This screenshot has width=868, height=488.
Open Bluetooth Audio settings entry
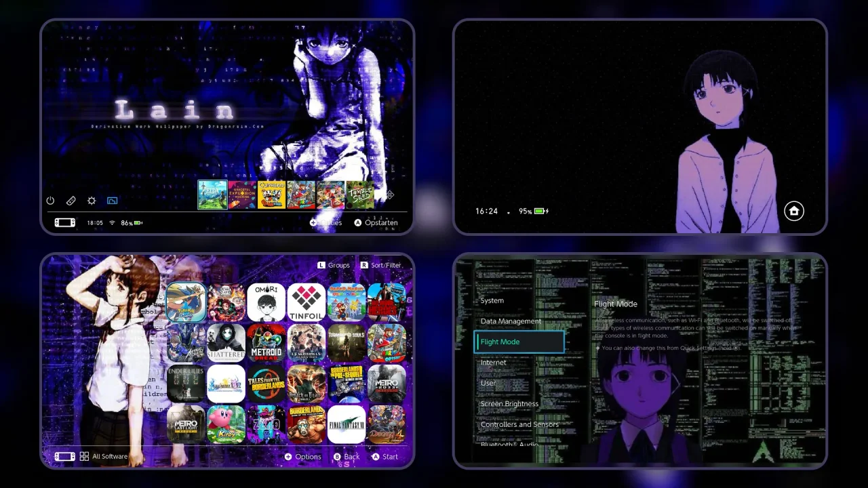[x=509, y=445]
